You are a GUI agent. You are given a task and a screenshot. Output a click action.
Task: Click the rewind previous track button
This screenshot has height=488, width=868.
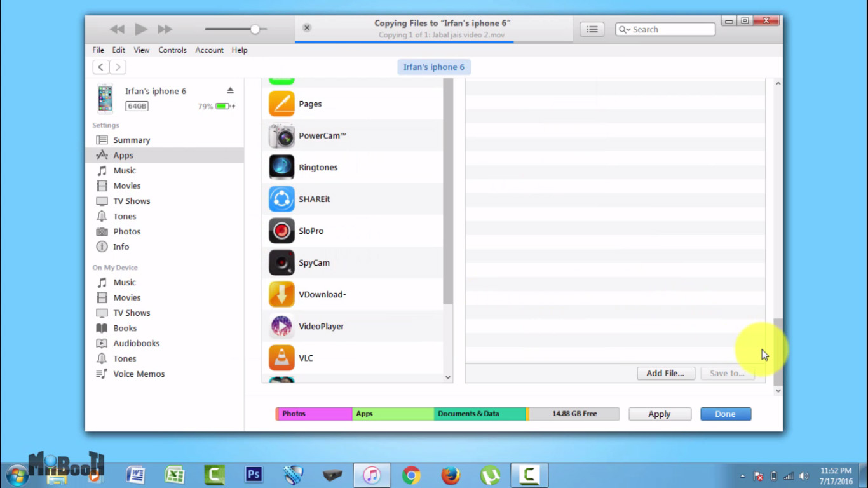[x=117, y=29]
